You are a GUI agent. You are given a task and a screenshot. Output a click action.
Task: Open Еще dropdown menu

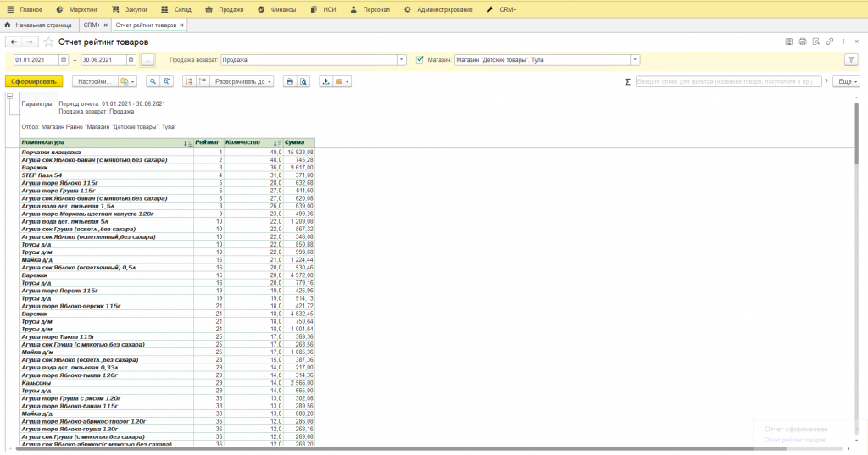(x=848, y=82)
